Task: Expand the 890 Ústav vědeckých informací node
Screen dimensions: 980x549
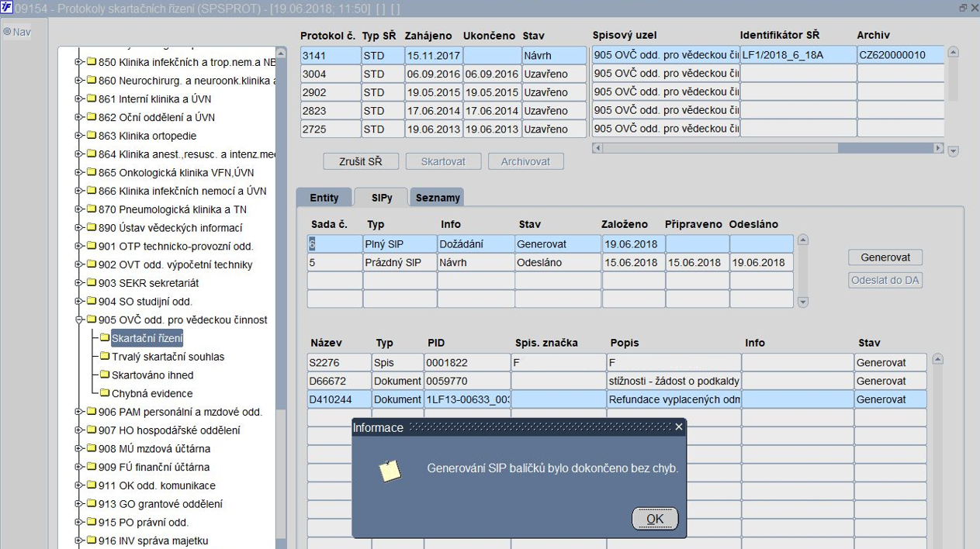Action: [x=78, y=228]
